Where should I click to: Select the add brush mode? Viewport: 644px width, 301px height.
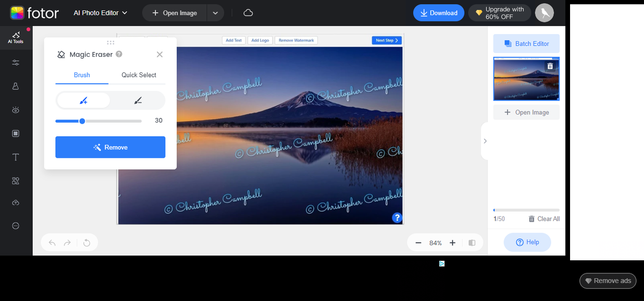pos(84,101)
